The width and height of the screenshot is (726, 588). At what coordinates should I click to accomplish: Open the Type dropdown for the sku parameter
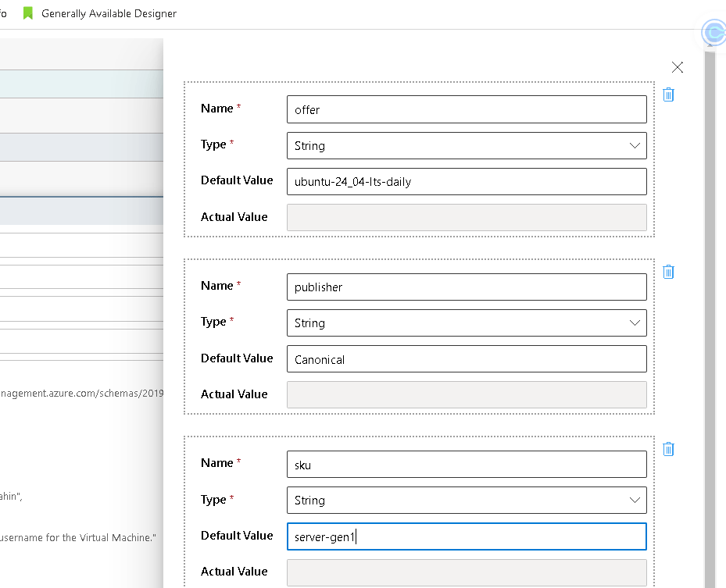click(467, 500)
